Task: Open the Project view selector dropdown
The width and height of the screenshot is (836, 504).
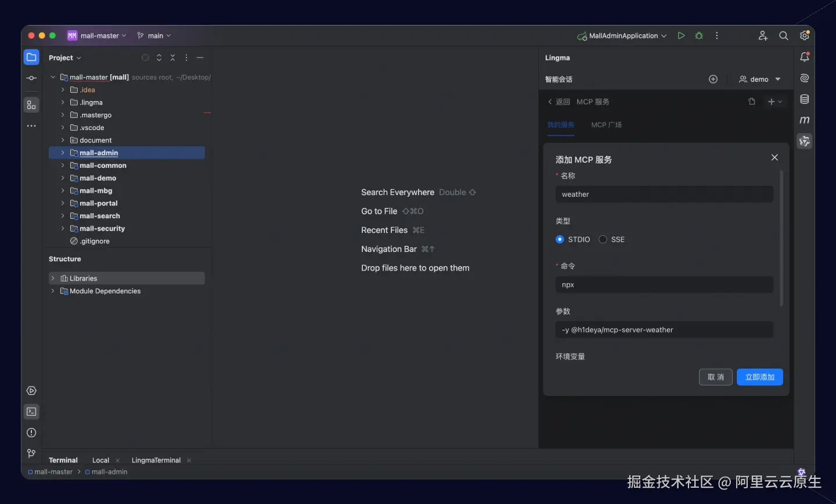Action: point(65,57)
